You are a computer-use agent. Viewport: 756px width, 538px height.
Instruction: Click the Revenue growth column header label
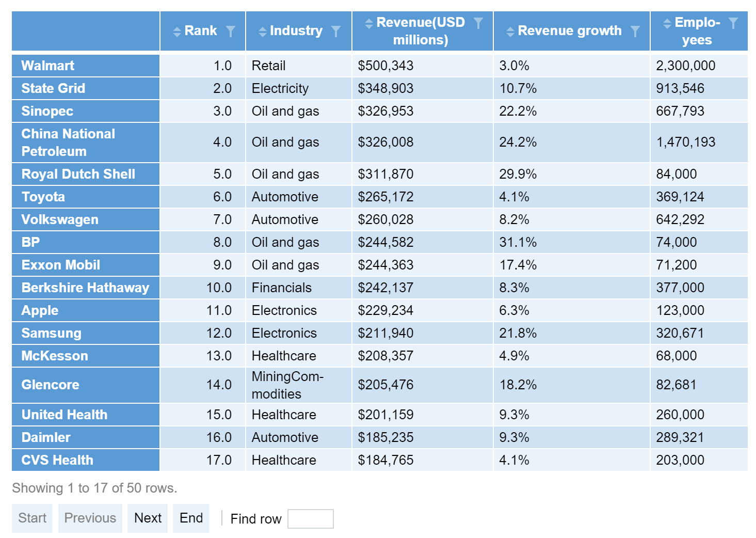(570, 31)
